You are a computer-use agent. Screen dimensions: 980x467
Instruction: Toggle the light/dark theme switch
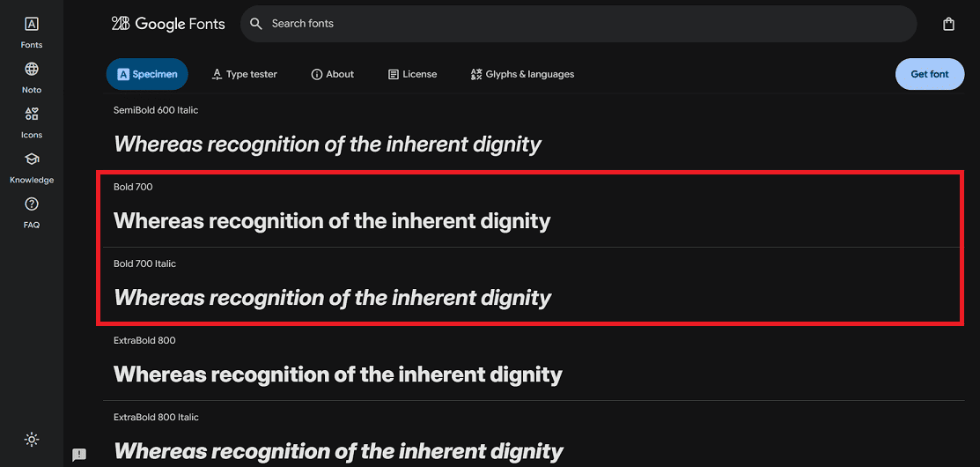pyautogui.click(x=32, y=439)
